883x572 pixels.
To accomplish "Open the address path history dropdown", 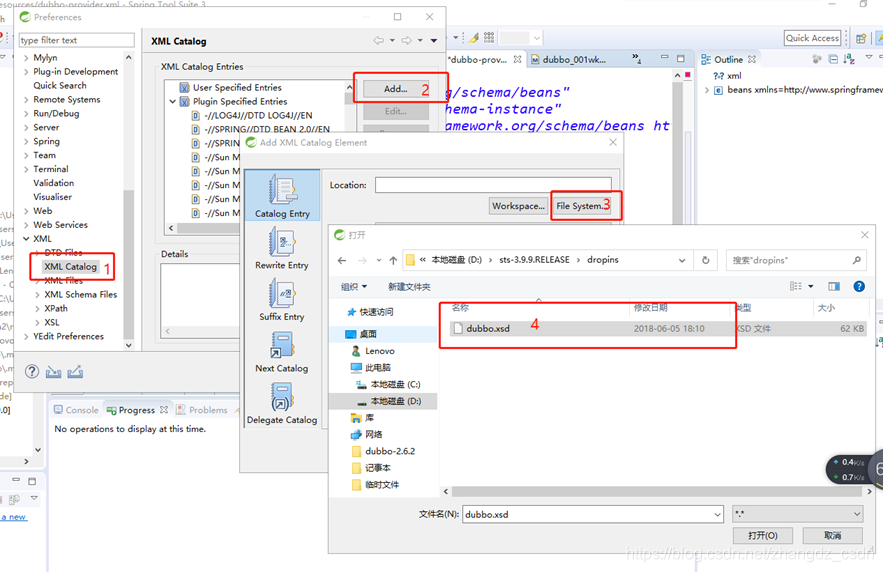I will pos(682,260).
